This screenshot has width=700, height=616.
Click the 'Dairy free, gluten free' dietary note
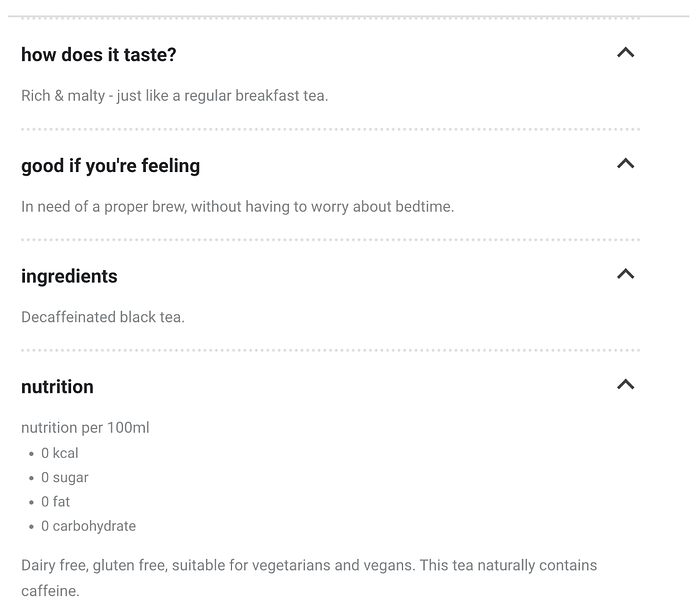[309, 578]
